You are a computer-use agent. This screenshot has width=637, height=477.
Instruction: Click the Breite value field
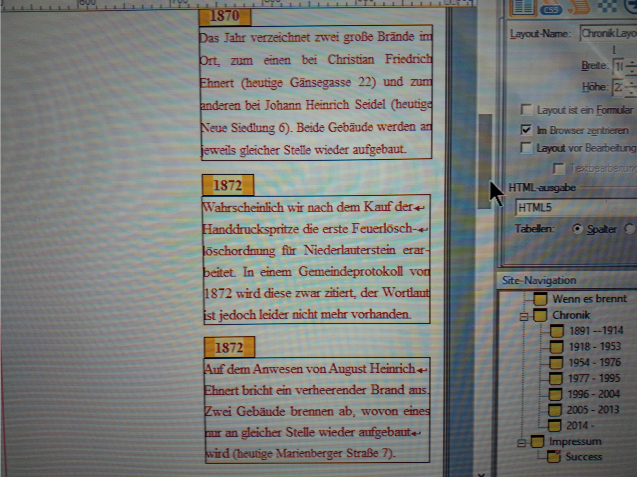618,66
